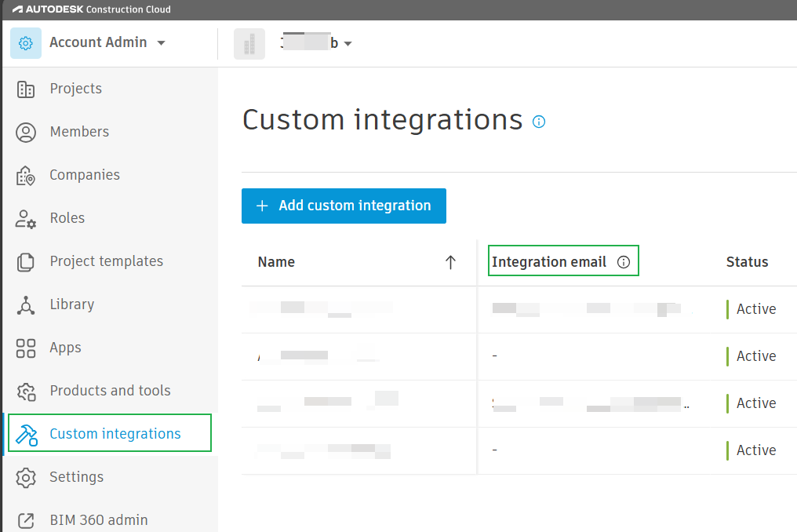Click the Status column header

pos(747,263)
